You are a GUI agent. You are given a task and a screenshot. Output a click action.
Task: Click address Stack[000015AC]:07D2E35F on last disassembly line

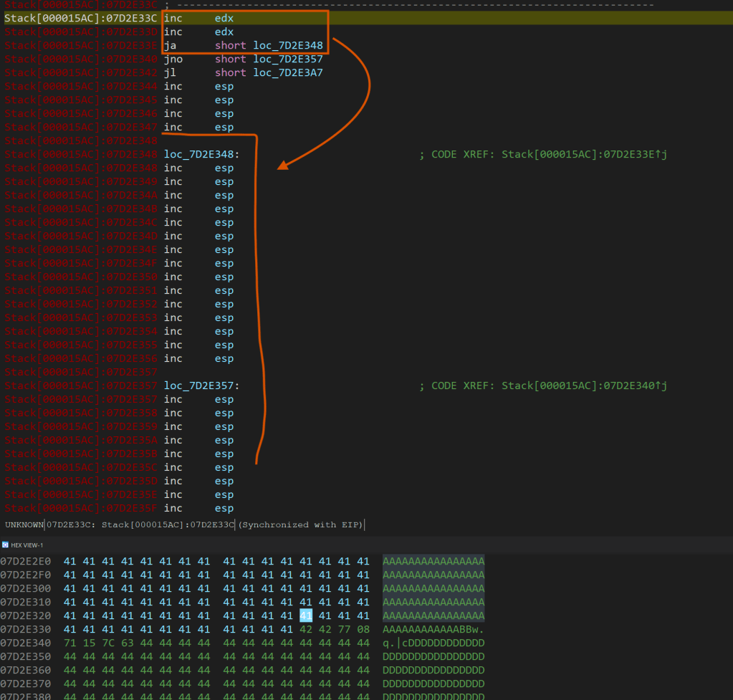click(x=80, y=509)
